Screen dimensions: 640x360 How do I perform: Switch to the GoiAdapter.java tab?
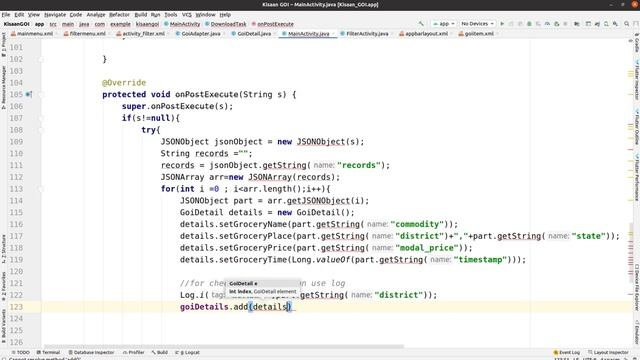[x=199, y=34]
